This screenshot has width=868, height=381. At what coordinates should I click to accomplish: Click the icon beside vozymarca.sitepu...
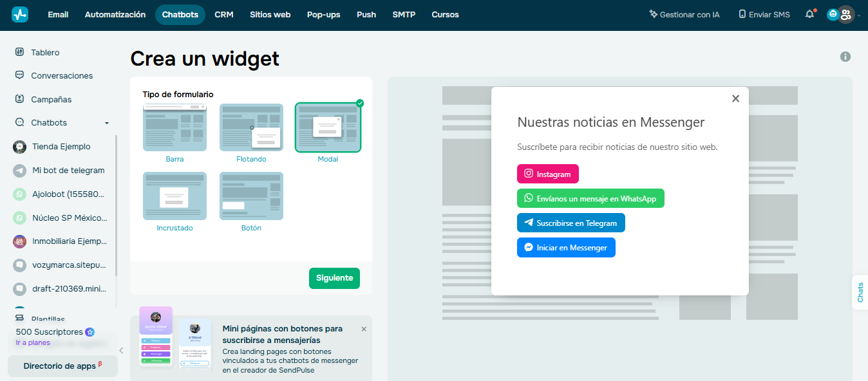coord(19,265)
